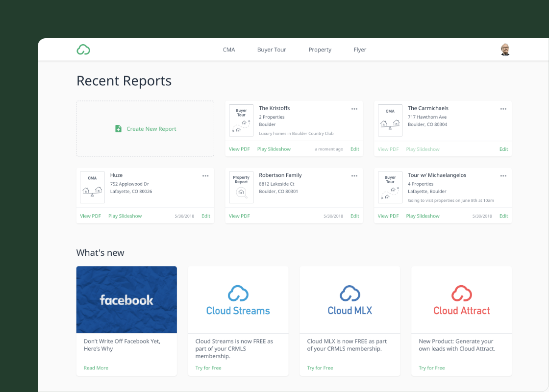Click the Cloud Streams cloud logo
The height and width of the screenshot is (392, 549).
[238, 294]
